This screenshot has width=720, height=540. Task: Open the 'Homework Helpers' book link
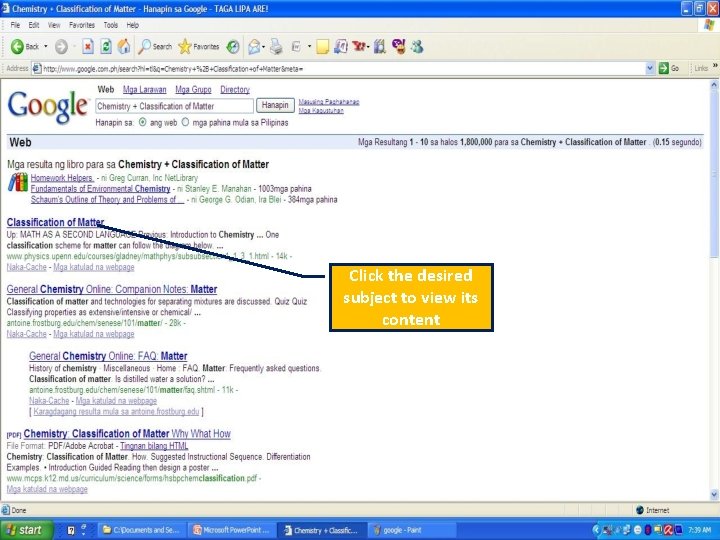tap(62, 178)
